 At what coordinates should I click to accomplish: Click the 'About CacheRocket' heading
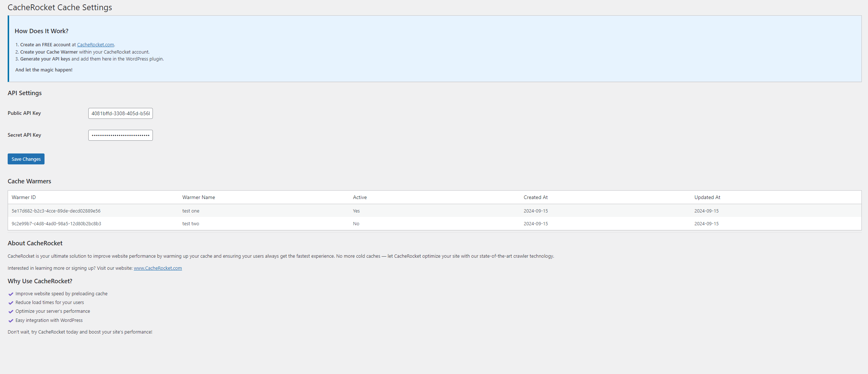(x=35, y=243)
